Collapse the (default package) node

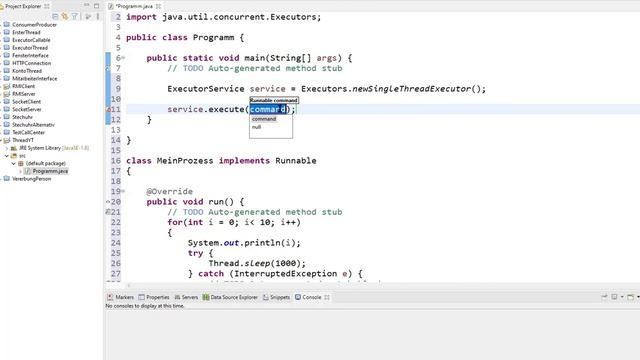click(13, 163)
